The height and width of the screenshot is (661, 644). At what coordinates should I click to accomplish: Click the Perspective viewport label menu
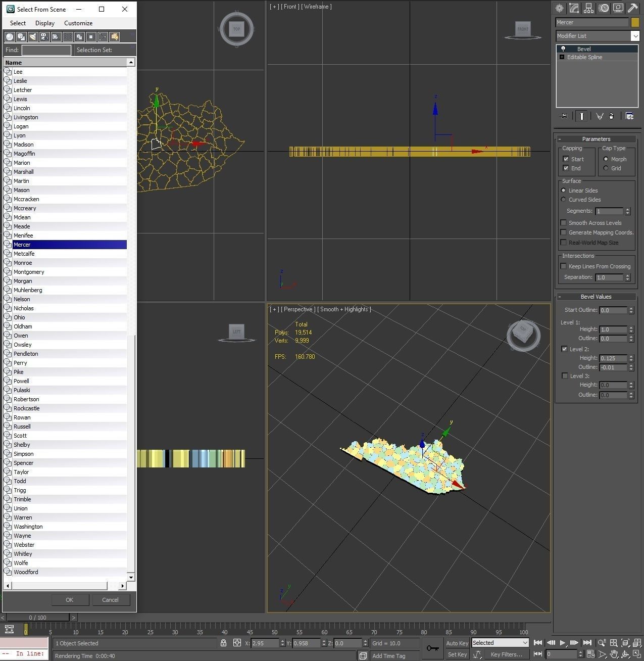click(299, 309)
